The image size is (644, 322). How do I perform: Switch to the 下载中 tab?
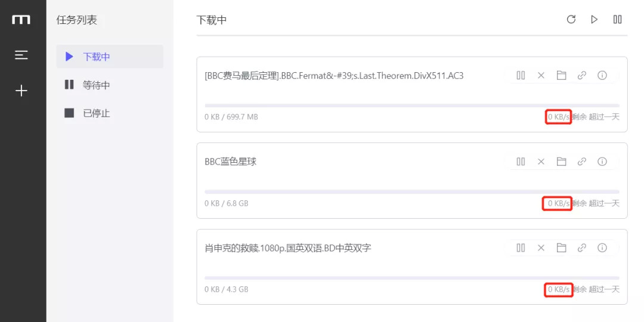[x=96, y=57]
